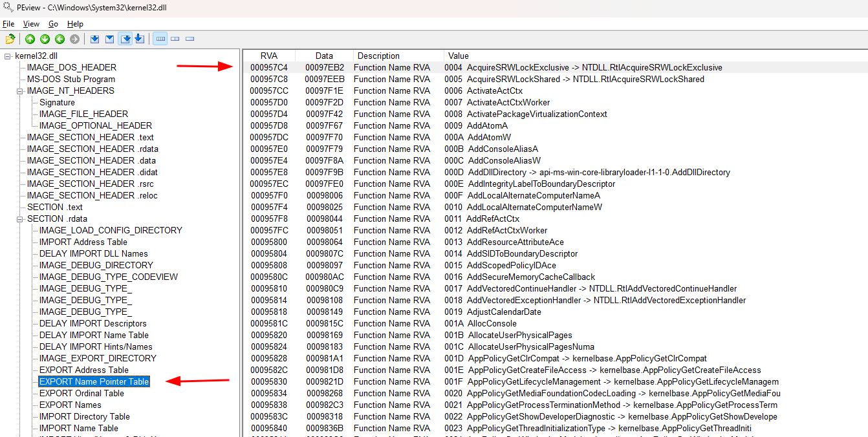
Task: Toggle the two-column layout button
Action: pos(175,39)
